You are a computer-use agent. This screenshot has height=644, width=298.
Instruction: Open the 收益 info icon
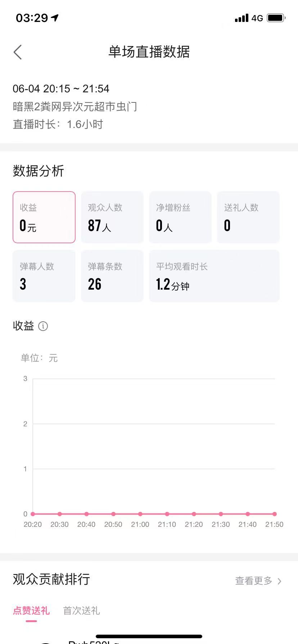point(43,326)
